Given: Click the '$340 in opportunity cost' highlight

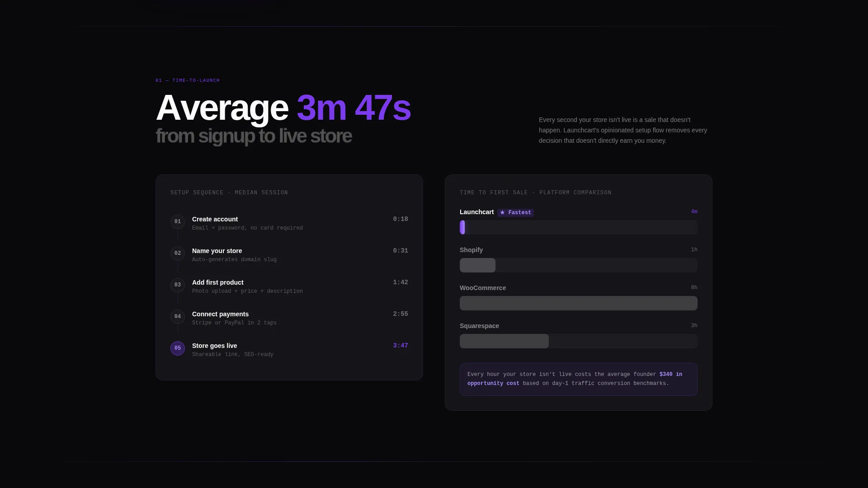Looking at the screenshot, I should [575, 379].
